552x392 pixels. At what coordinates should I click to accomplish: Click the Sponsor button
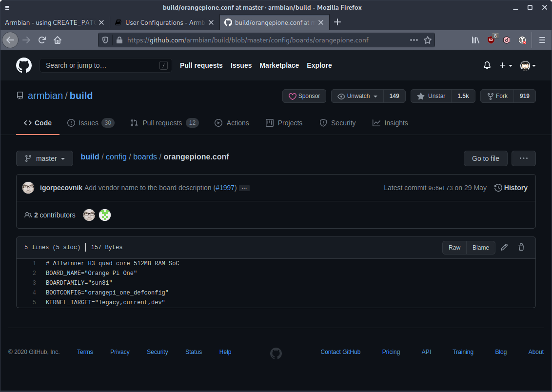(x=304, y=96)
